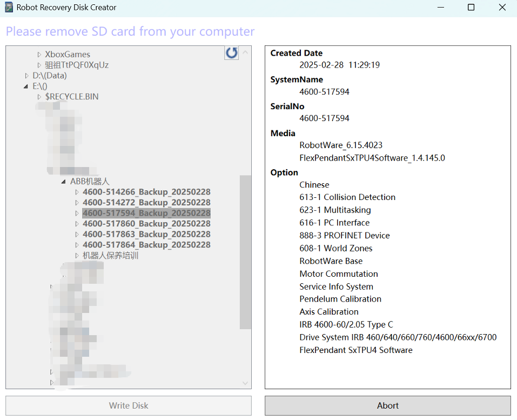Click the 888-3 PROFINET Device option
Viewport: 517px width, 420px height.
(x=345, y=236)
